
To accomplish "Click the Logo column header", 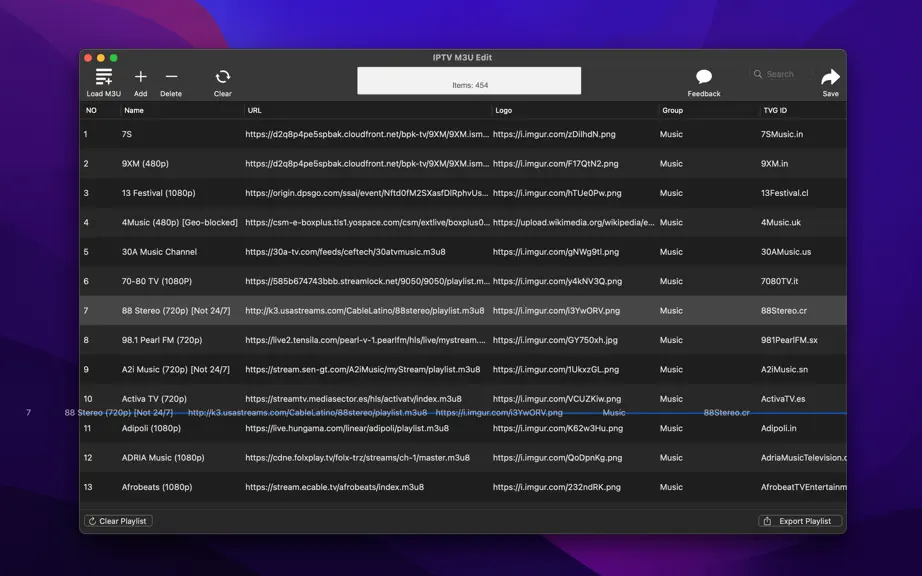I will (503, 110).
